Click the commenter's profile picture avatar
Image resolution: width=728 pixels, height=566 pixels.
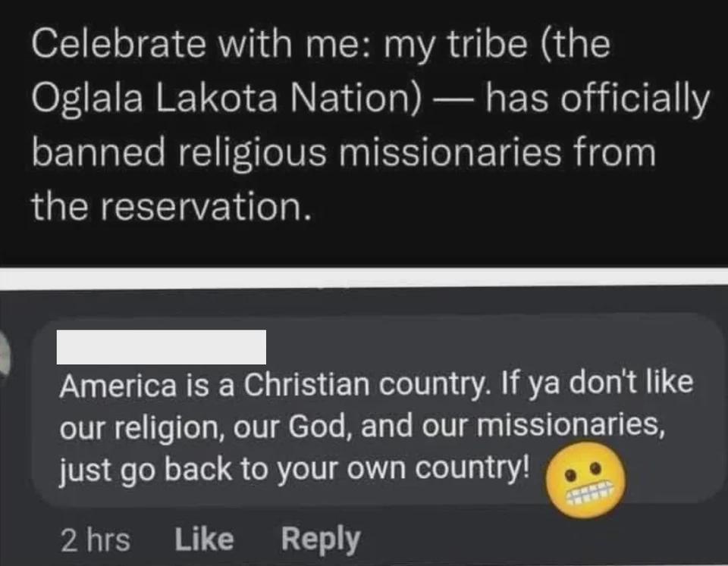pos(6,354)
